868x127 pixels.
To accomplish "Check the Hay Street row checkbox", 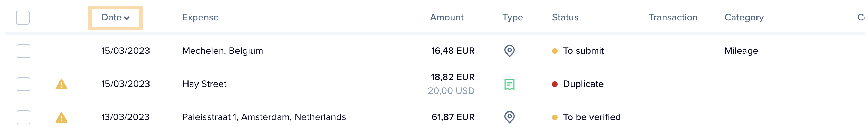I will coord(23,84).
